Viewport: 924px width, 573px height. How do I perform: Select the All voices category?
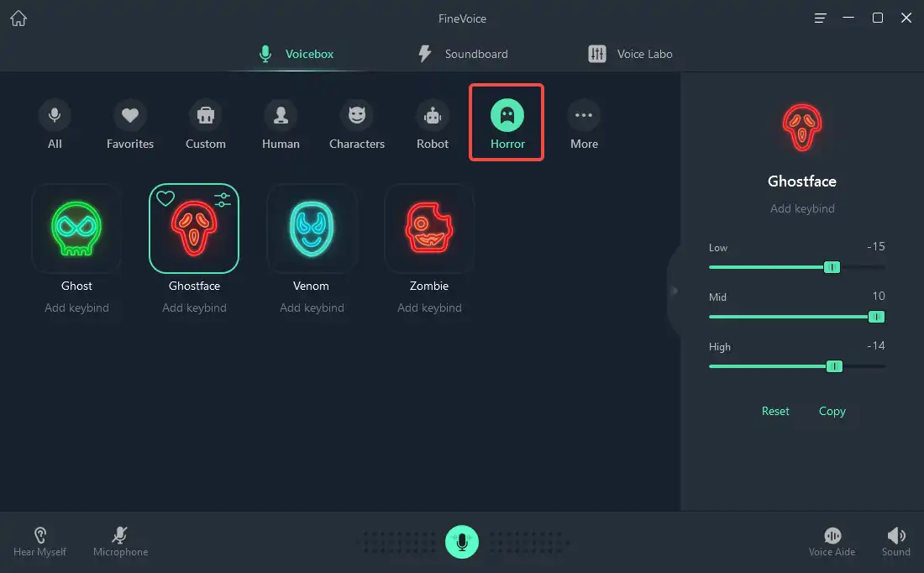pos(55,124)
